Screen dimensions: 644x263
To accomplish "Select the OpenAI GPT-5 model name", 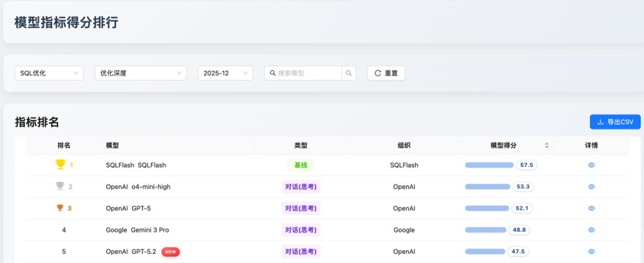I will tap(128, 208).
